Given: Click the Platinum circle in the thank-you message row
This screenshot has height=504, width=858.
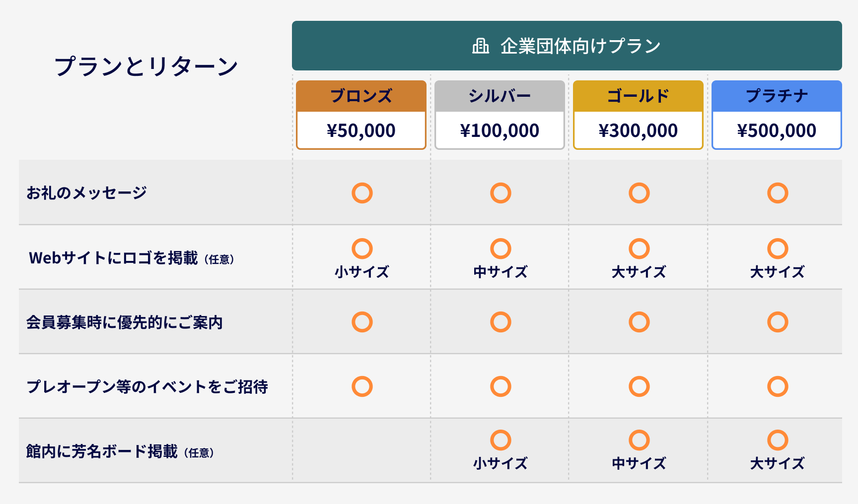Looking at the screenshot, I should click(777, 193).
